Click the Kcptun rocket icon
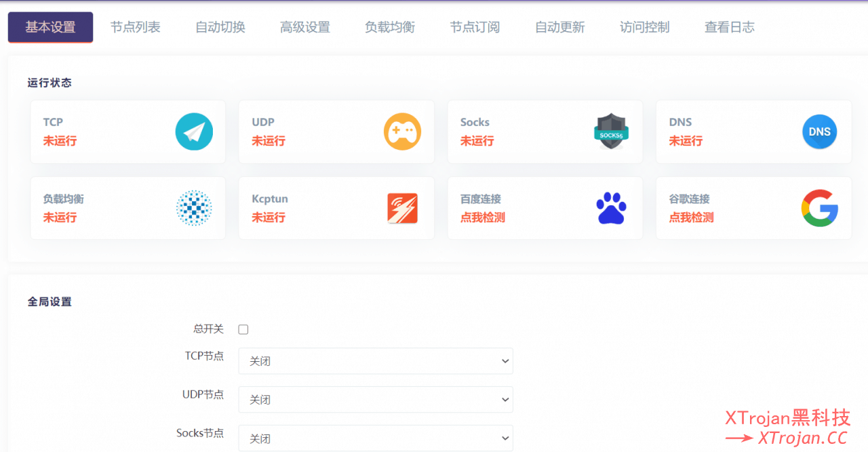The image size is (868, 452). 402,208
